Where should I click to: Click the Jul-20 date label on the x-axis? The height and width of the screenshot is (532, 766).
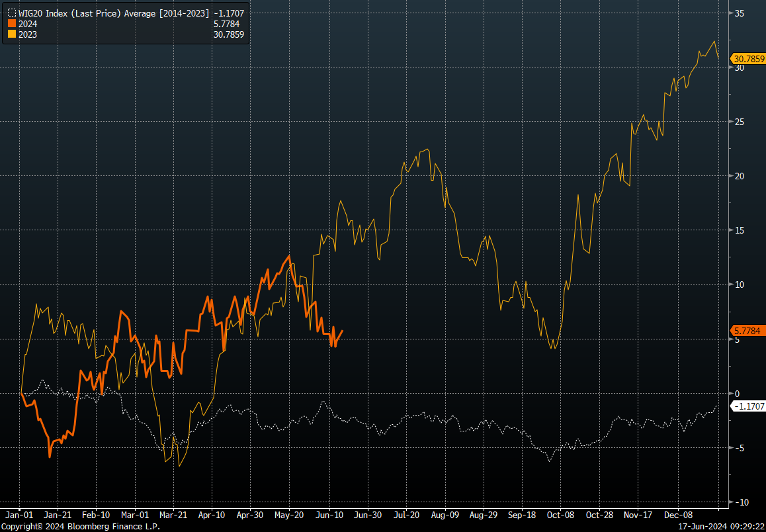(x=406, y=514)
